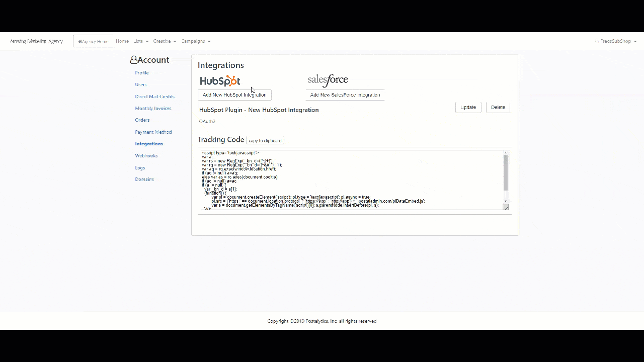The image size is (644, 362).
Task: Click the Postalytics copyright footer text
Action: (x=322, y=321)
